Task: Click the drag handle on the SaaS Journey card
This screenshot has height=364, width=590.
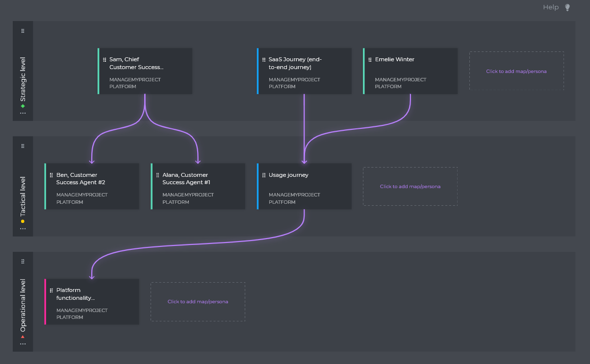Action: click(x=263, y=60)
